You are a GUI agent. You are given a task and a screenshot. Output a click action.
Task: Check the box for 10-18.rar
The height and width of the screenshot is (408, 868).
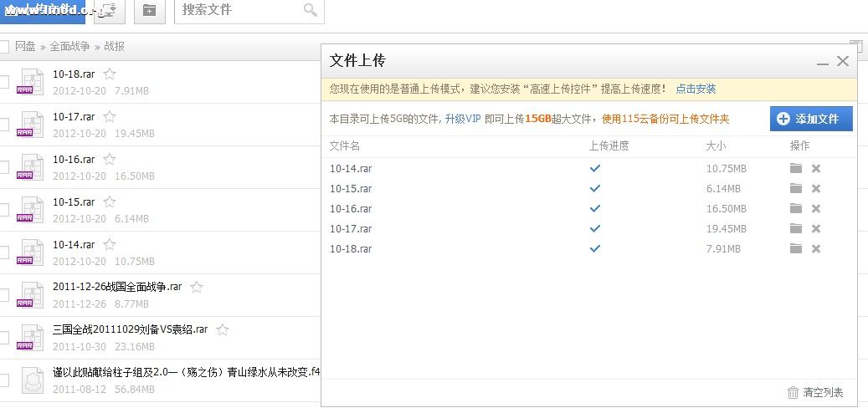point(3,82)
